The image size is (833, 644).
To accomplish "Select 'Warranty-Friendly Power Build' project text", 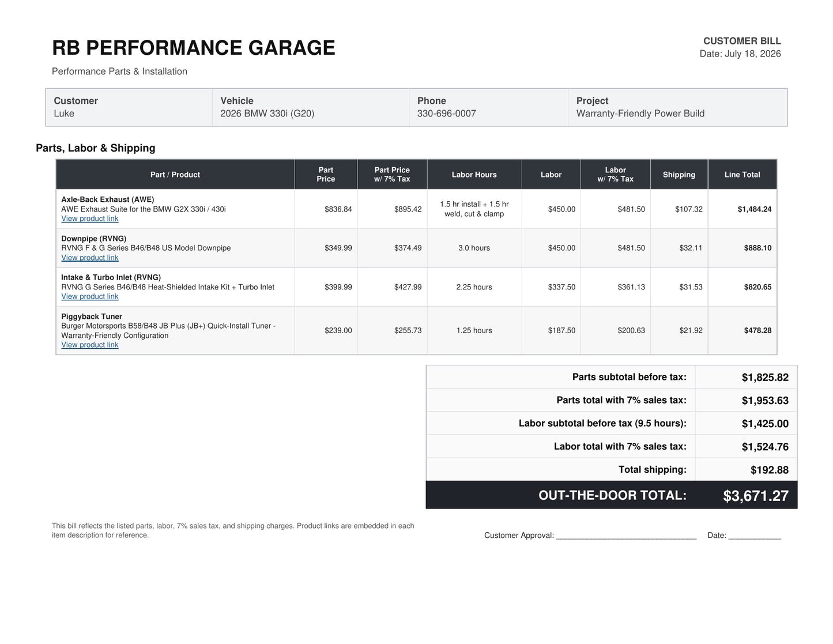I will click(640, 114).
